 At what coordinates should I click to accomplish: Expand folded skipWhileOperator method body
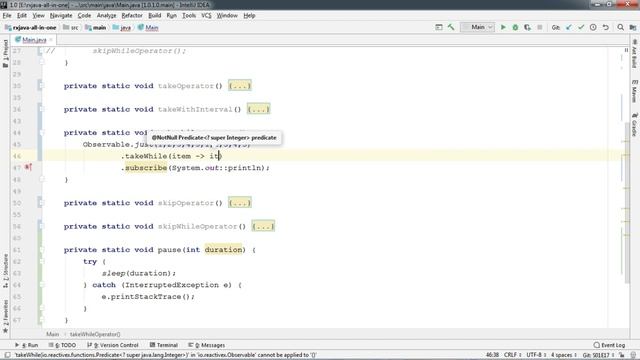coord(263,226)
